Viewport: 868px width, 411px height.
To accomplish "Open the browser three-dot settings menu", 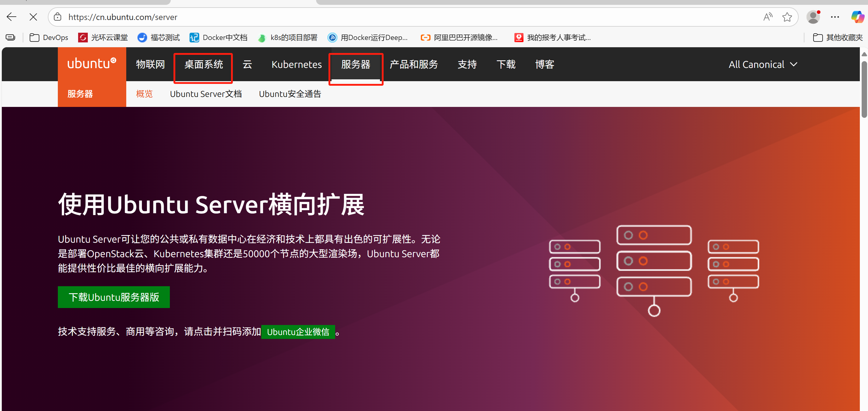I will (x=835, y=17).
